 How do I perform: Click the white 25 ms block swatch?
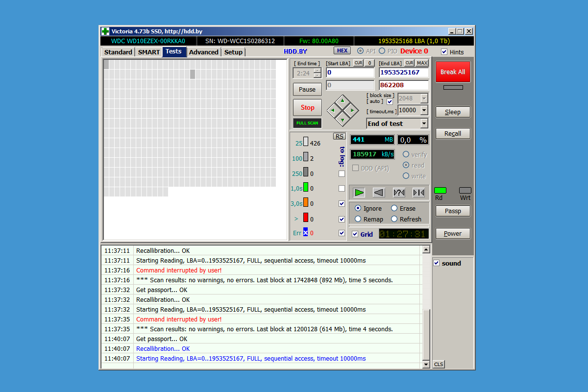pos(306,142)
